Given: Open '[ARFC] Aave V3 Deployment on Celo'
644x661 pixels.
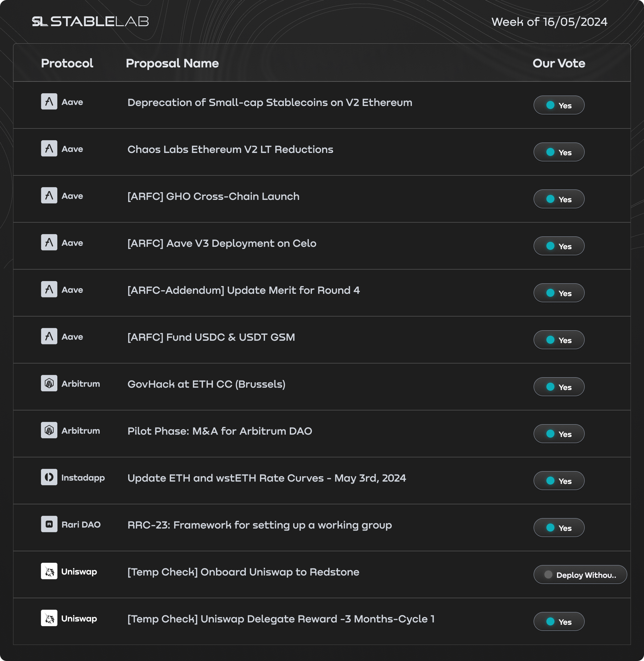Looking at the screenshot, I should pos(222,243).
